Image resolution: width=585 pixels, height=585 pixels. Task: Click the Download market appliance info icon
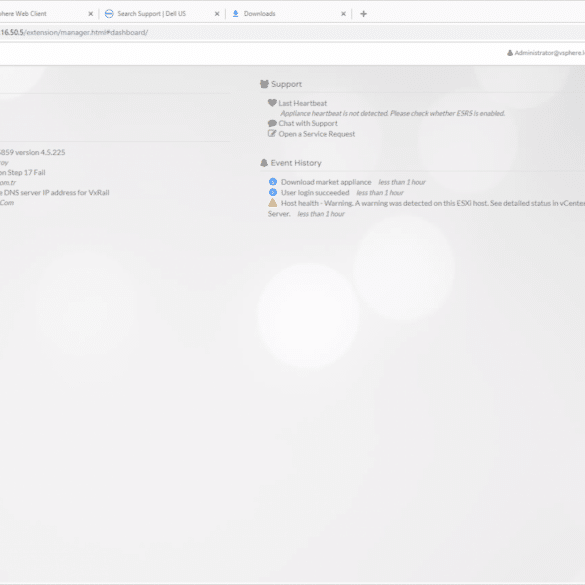click(x=273, y=182)
